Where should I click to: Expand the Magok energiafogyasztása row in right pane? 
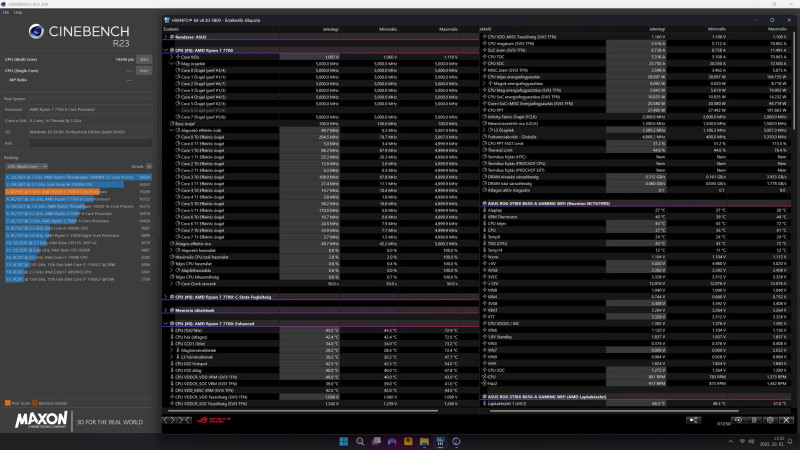[x=485, y=83]
